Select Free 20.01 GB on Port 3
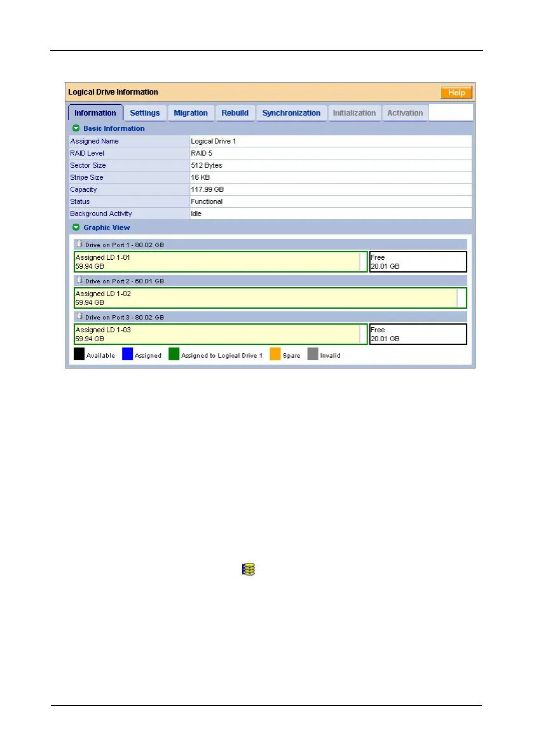Screen dimensions: 534x756 click(418, 334)
